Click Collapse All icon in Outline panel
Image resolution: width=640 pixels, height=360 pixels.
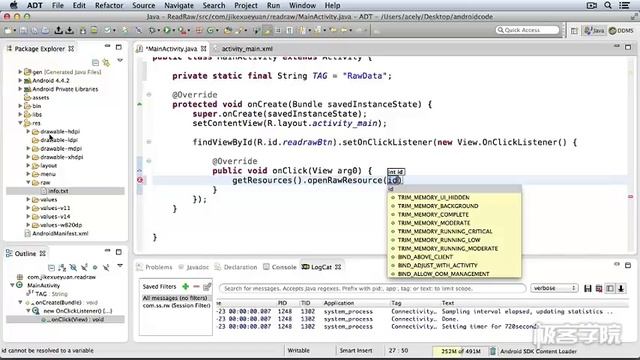point(51,268)
